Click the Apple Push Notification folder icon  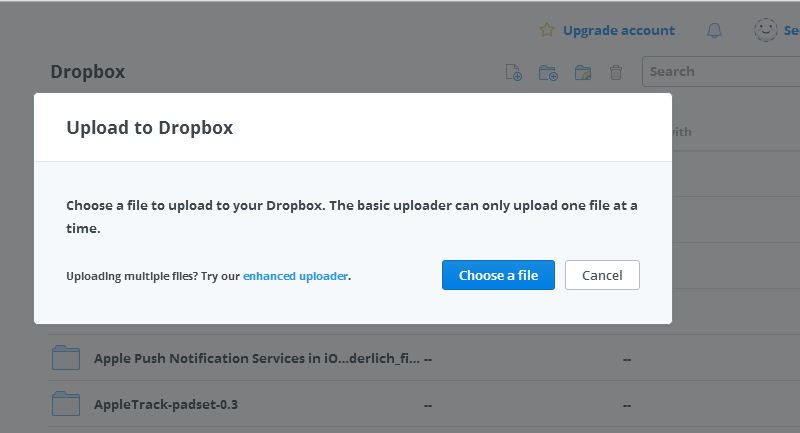[x=66, y=357]
